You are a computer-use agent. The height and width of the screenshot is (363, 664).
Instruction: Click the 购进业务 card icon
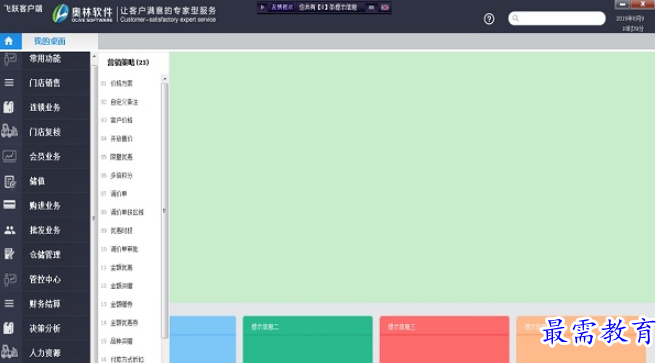[9, 205]
